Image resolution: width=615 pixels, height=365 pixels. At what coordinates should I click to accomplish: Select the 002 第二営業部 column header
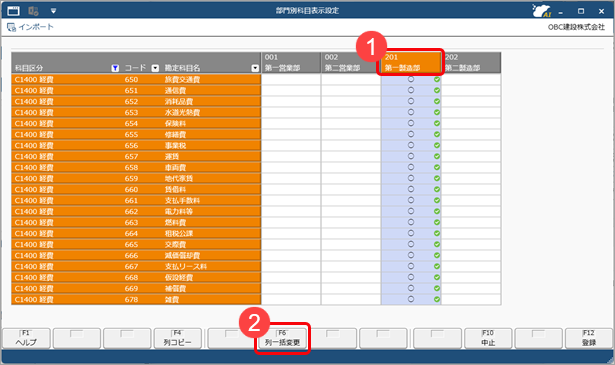[351, 63]
